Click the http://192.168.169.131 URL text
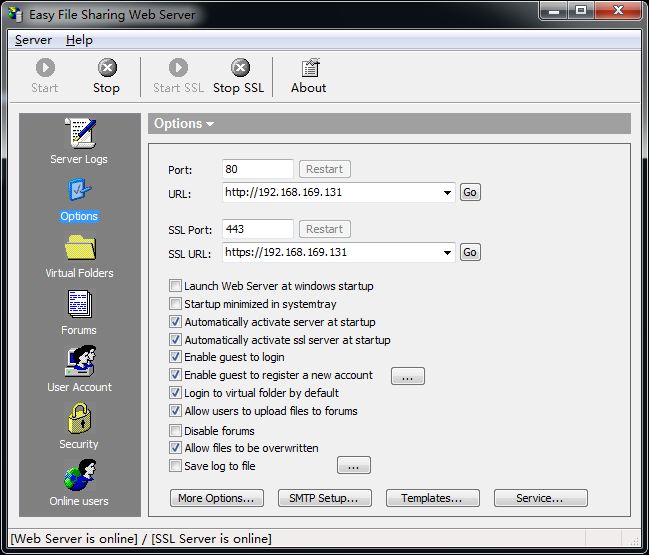649x555 pixels. coord(284,192)
